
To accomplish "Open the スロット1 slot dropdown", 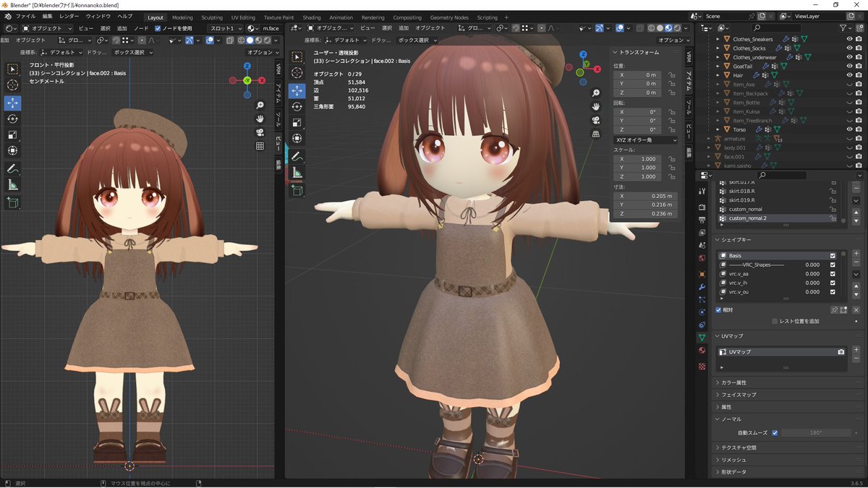I will click(226, 28).
